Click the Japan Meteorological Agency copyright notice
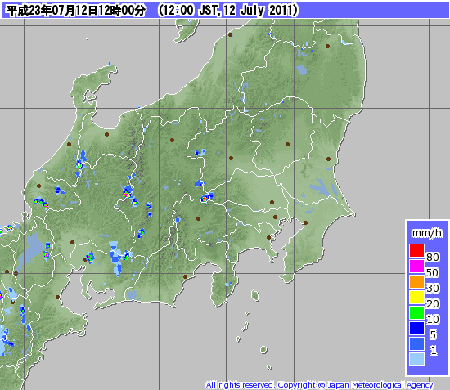 [320, 385]
